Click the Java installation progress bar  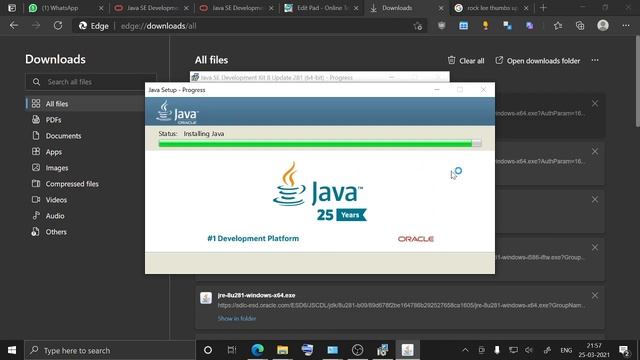[320, 143]
